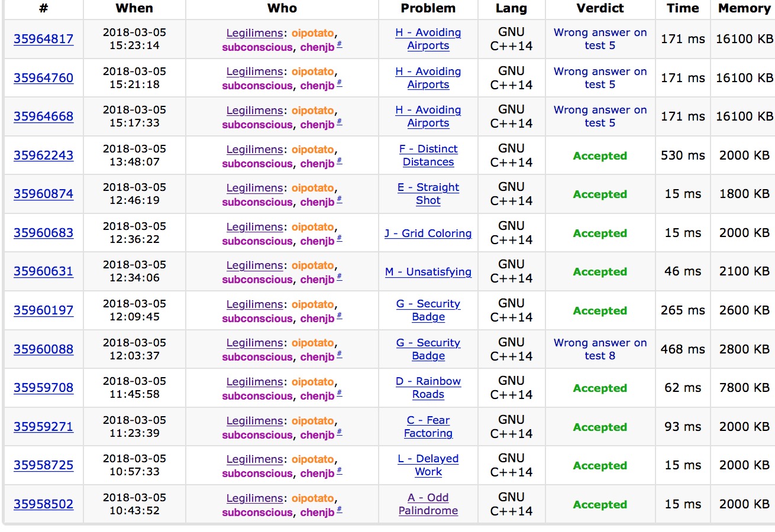Go to the M - Unsatisfying problem

(x=428, y=272)
